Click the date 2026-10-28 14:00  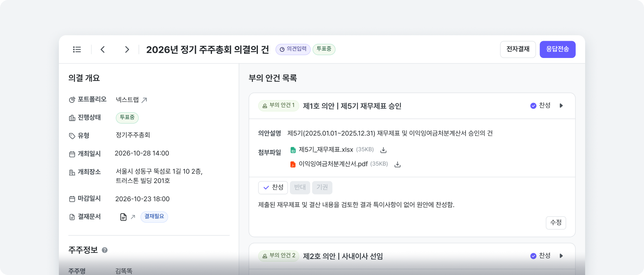[x=142, y=154]
